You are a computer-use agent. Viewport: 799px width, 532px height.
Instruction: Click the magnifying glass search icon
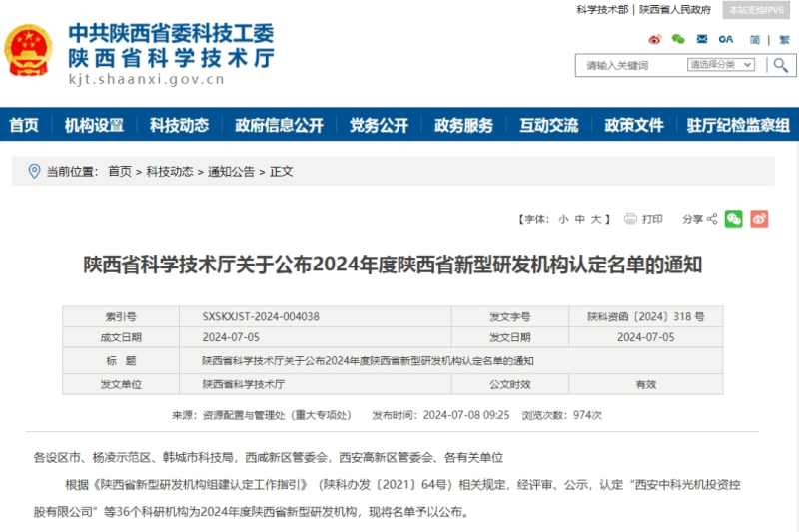pos(780,65)
